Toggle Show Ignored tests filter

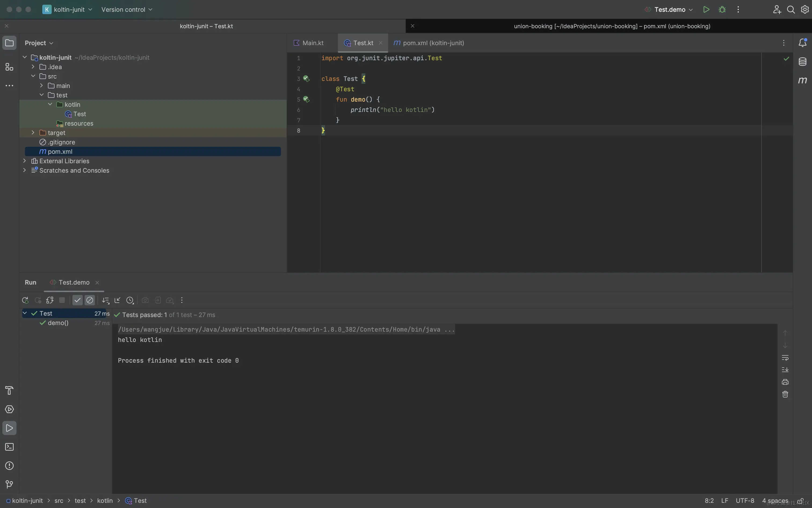[90, 300]
